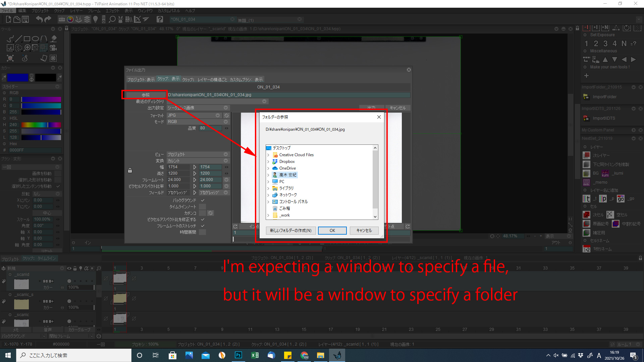Click the _memo layer preset icon

tap(586, 182)
